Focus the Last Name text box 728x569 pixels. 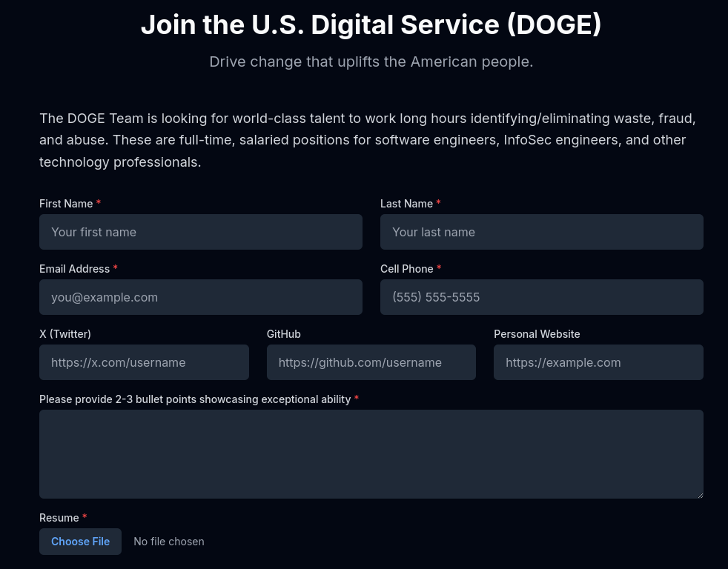coord(541,232)
